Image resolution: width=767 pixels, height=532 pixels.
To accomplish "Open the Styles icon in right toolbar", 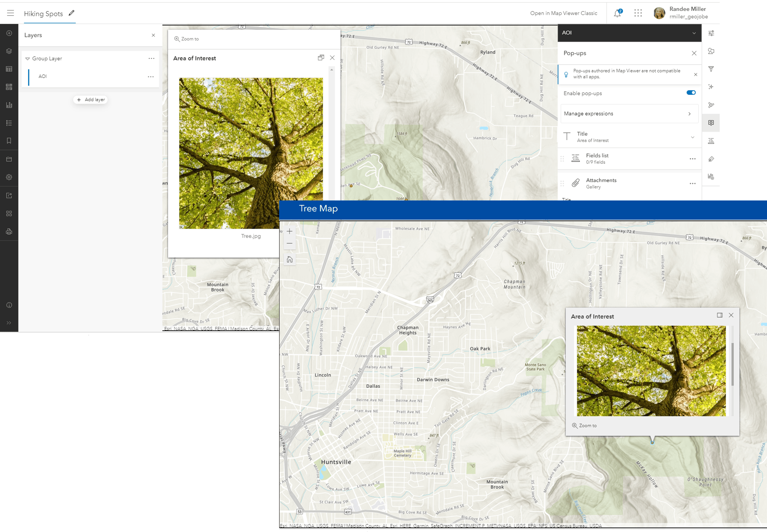I will point(711,51).
